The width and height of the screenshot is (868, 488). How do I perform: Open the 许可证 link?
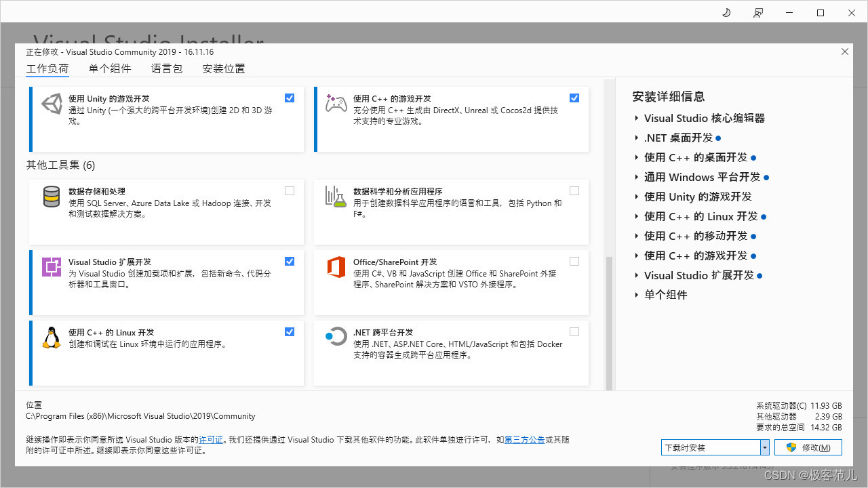(x=211, y=440)
